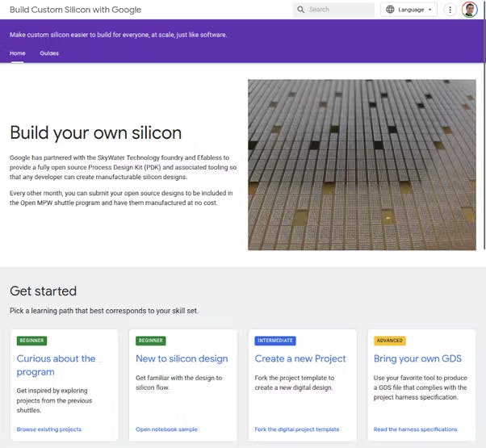Click the globe icon in Language selector

[x=390, y=10]
